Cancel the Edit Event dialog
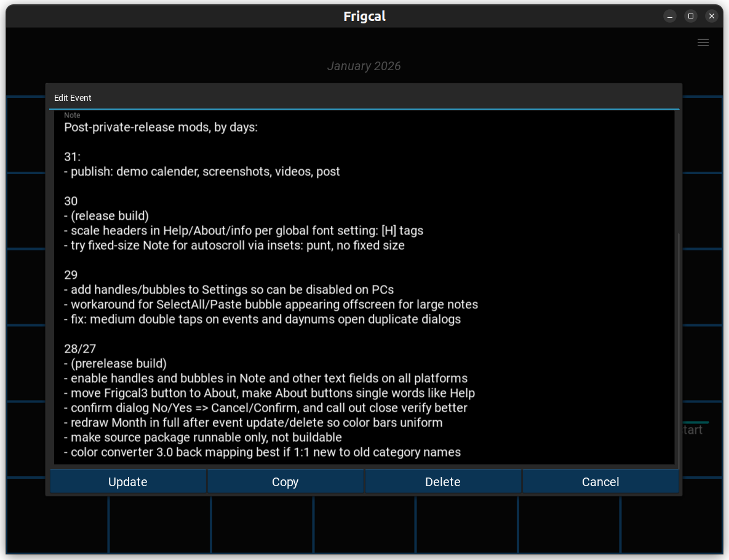The height and width of the screenshot is (560, 729). tap(600, 482)
